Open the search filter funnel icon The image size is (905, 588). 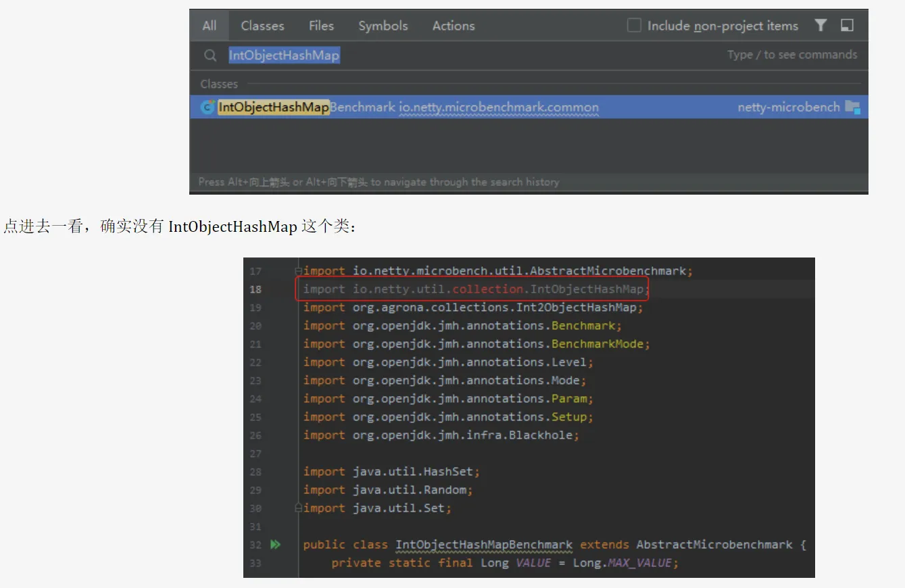(x=821, y=26)
